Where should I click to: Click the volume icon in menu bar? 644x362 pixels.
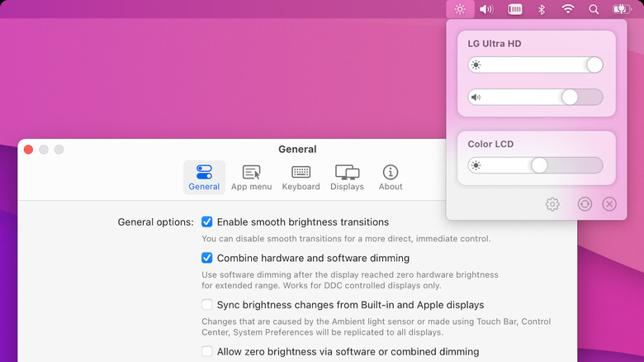pyautogui.click(x=486, y=9)
